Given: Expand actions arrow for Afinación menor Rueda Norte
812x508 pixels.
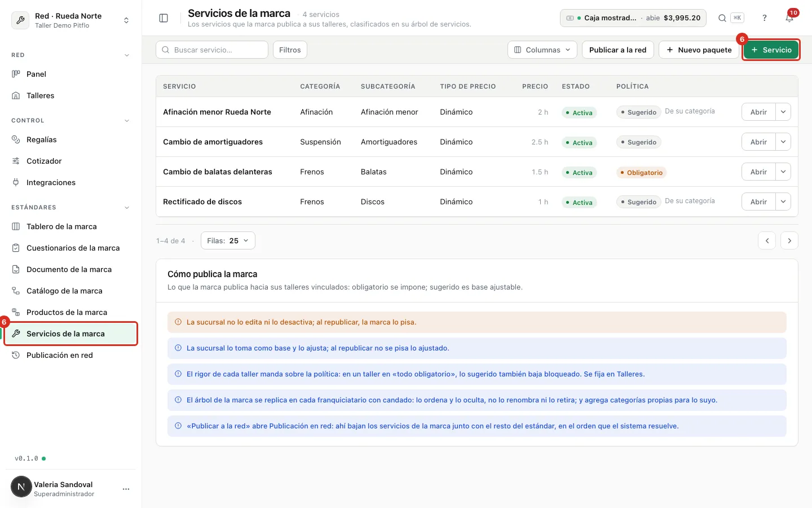Looking at the screenshot, I should [x=783, y=112].
